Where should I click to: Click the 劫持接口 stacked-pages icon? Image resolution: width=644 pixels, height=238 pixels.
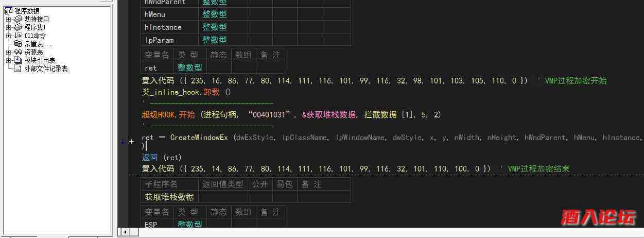(x=19, y=19)
